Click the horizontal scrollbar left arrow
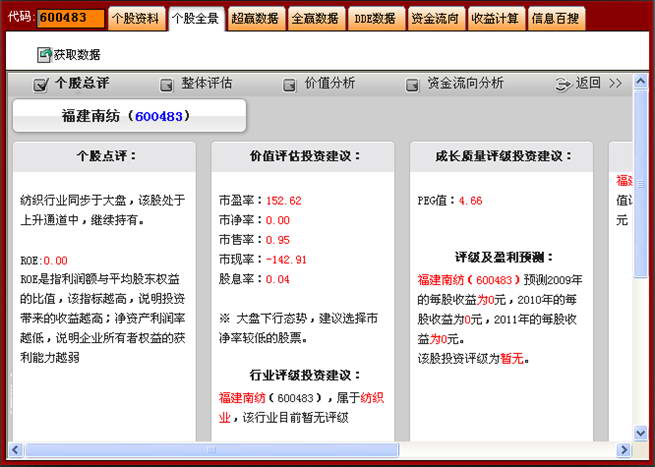 pos(15,450)
